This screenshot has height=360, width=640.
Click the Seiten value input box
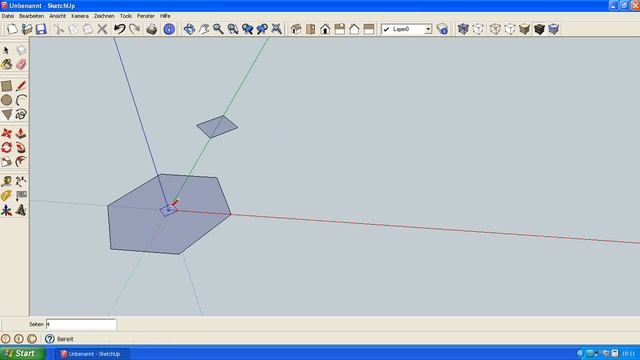click(81, 324)
